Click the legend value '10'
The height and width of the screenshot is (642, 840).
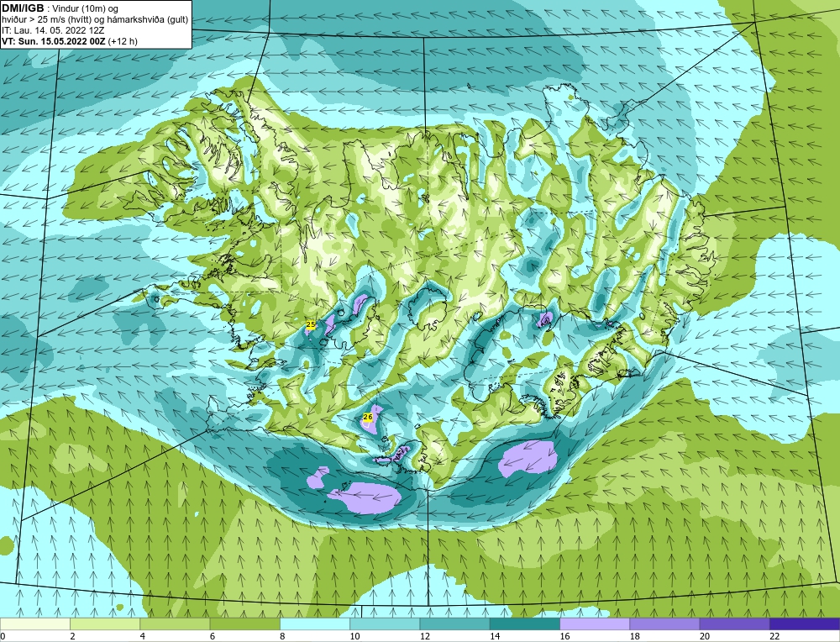click(354, 636)
